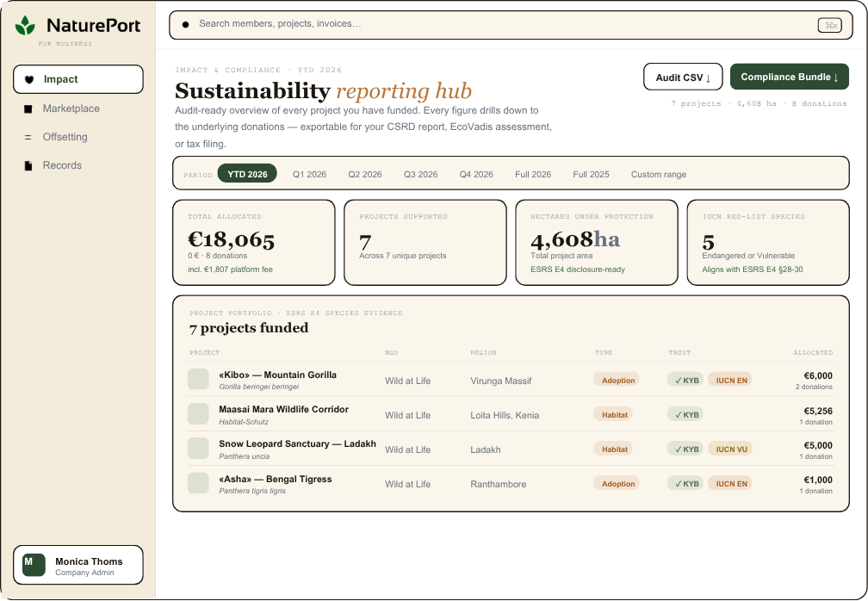Choose the Custom range period

(659, 174)
